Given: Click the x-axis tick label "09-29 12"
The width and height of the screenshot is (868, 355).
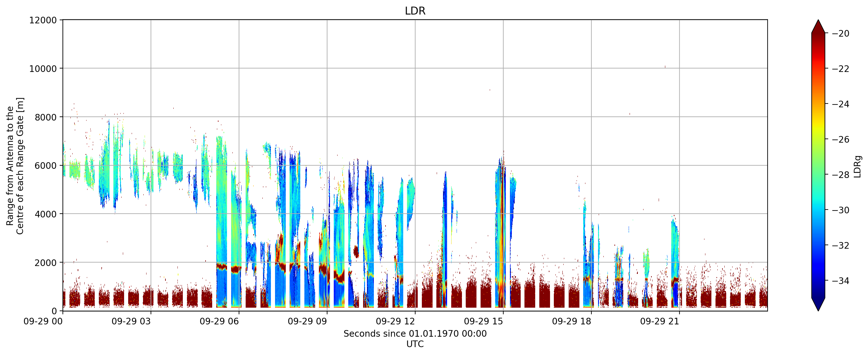Looking at the screenshot, I should point(396,321).
